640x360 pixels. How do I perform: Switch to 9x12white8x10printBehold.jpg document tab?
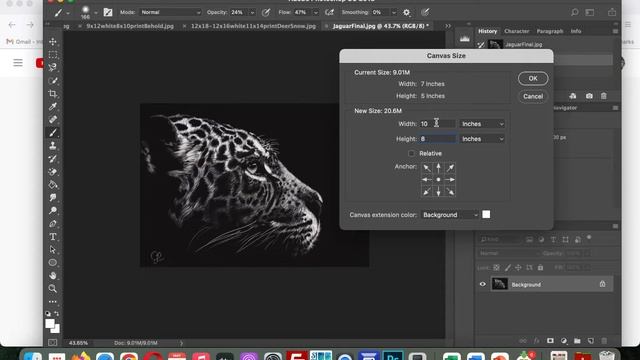point(130,26)
